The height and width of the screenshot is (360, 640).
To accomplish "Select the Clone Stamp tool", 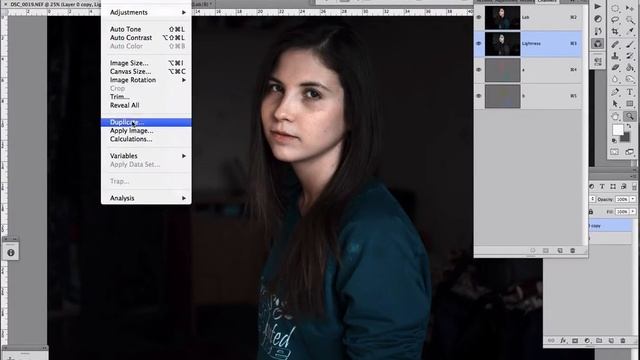I will 615,56.
